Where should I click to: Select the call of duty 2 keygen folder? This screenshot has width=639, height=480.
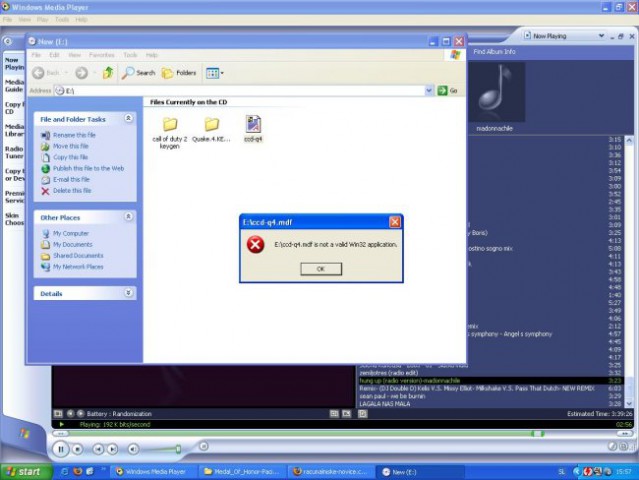point(170,132)
